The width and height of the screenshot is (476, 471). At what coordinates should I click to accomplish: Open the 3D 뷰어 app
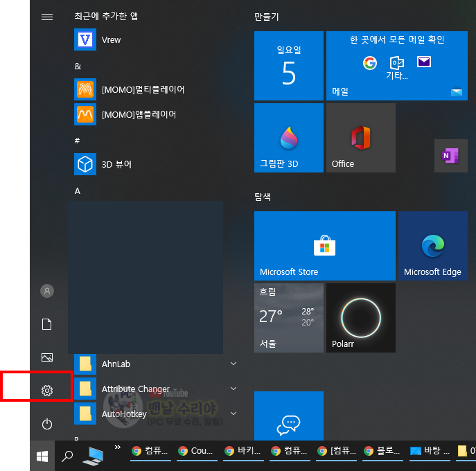point(155,164)
